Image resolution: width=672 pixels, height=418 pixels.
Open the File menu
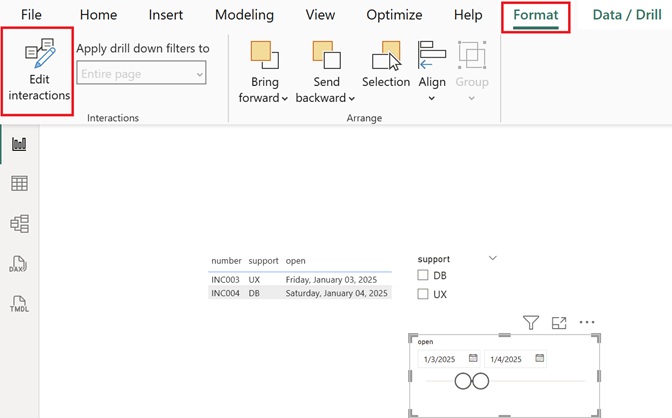coord(31,15)
